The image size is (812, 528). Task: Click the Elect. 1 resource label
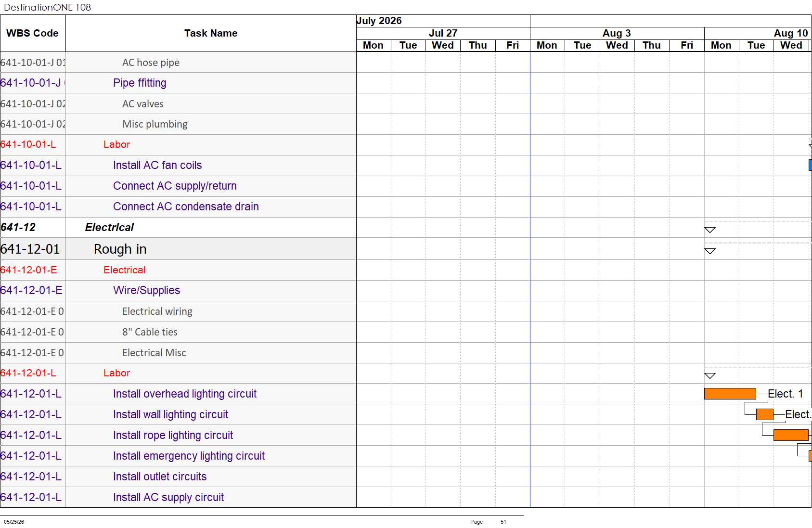tap(785, 394)
